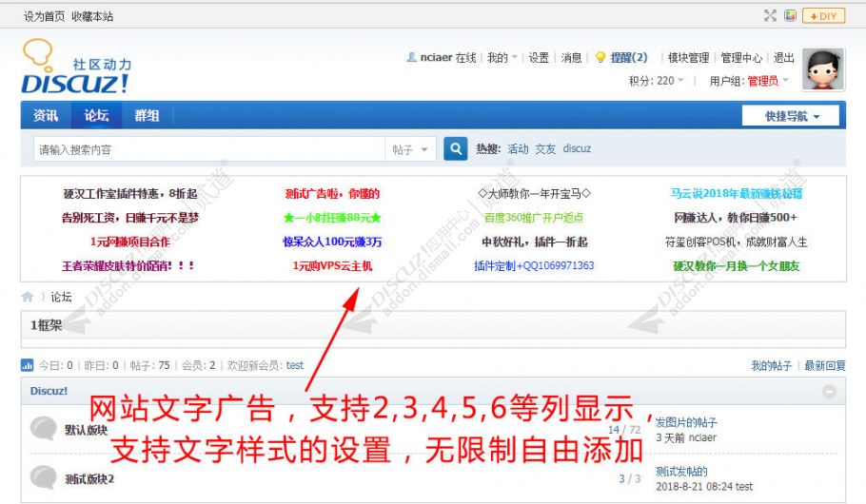This screenshot has width=866, height=504.
Task: Open ad 硬汉工作室插件特惠，8折起
Action: (130, 194)
